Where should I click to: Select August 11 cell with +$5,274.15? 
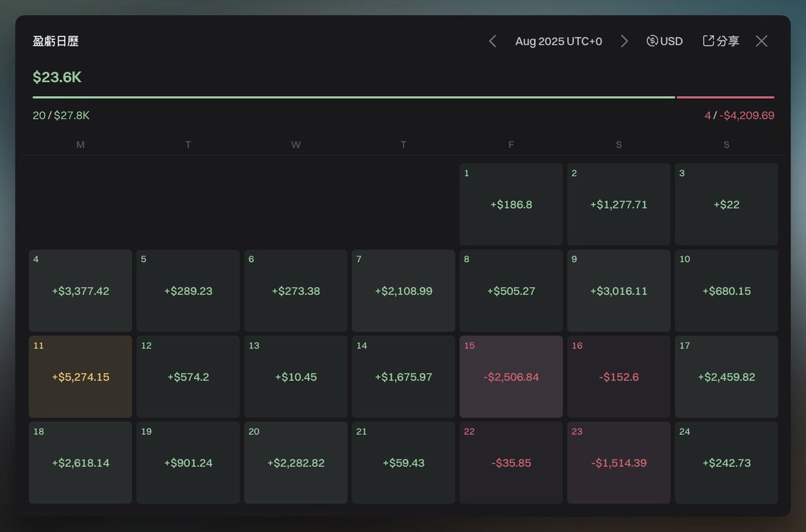click(81, 377)
